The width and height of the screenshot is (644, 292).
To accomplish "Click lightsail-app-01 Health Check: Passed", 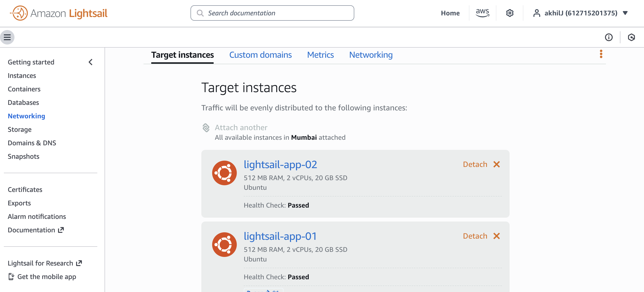I will 276,277.
